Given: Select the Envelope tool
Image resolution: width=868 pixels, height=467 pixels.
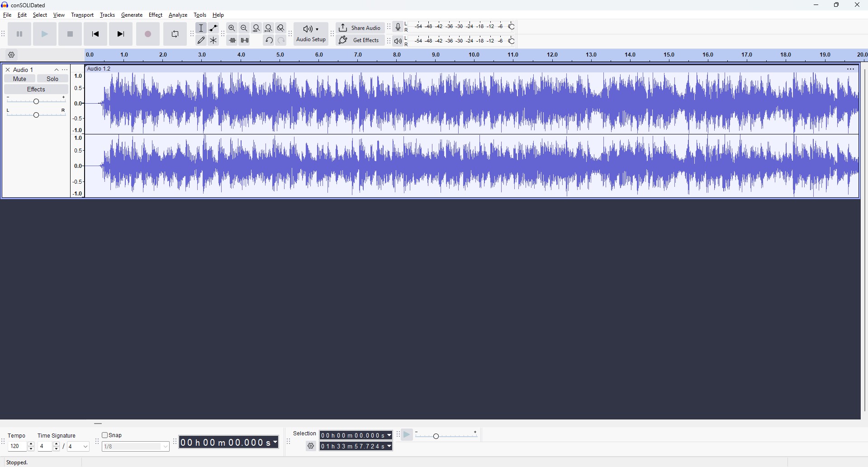Looking at the screenshot, I should point(213,28).
